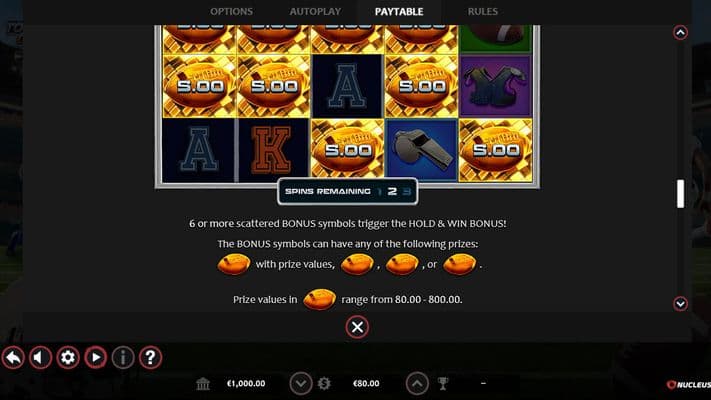Click the back arrow icon

(x=13, y=357)
